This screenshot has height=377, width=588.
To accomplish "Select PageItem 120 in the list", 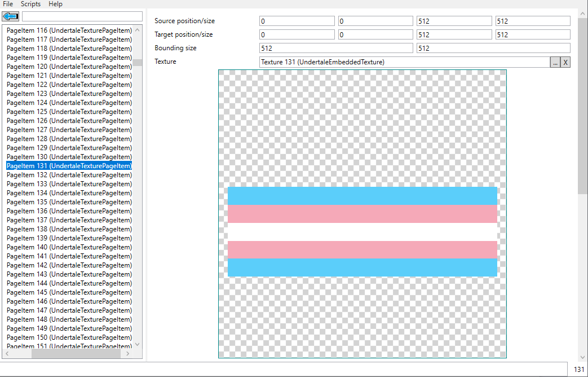I will point(69,67).
